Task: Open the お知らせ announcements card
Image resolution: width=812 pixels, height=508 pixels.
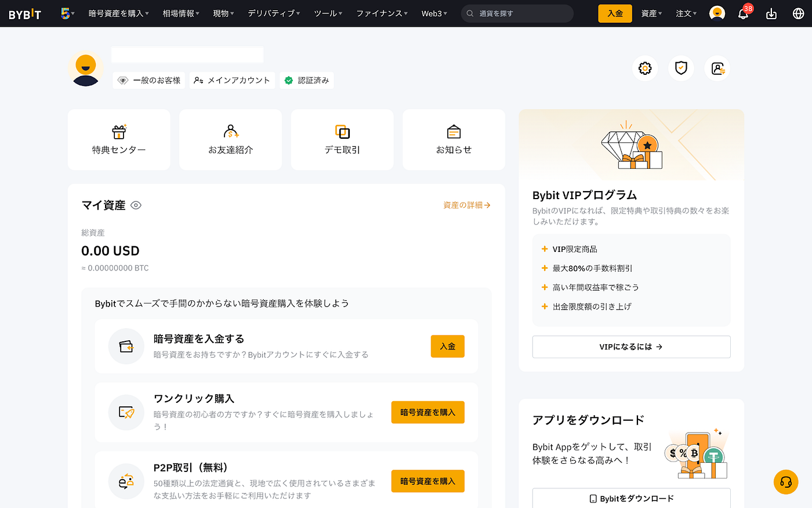Action: [454, 140]
